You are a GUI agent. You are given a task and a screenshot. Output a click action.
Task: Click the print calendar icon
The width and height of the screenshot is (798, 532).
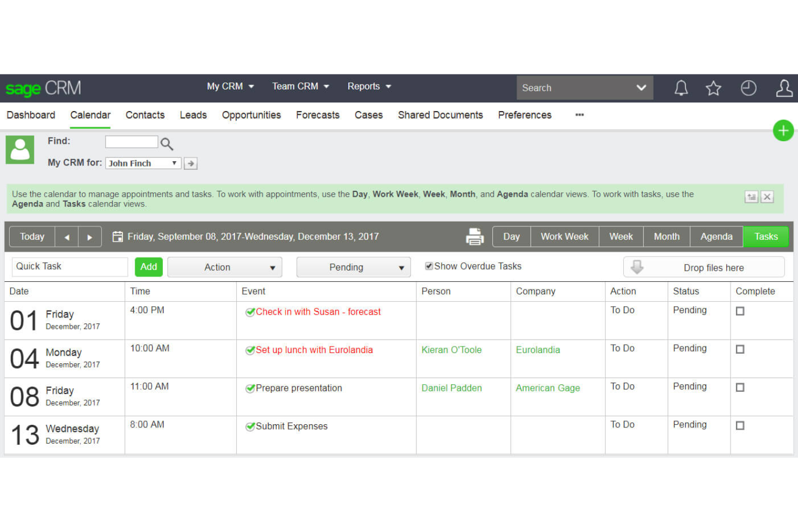pos(474,236)
